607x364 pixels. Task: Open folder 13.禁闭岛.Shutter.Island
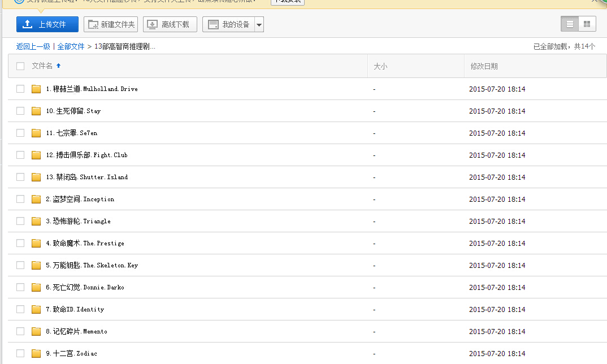click(x=86, y=177)
